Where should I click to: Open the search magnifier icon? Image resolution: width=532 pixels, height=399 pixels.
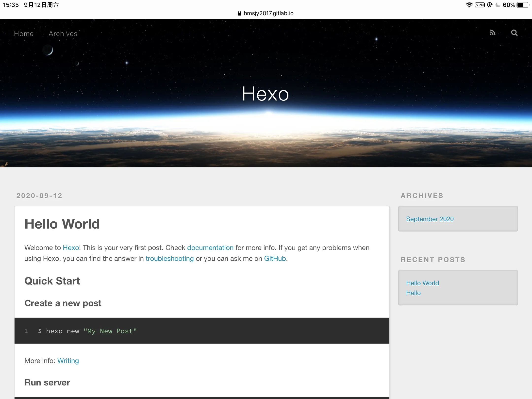(514, 33)
